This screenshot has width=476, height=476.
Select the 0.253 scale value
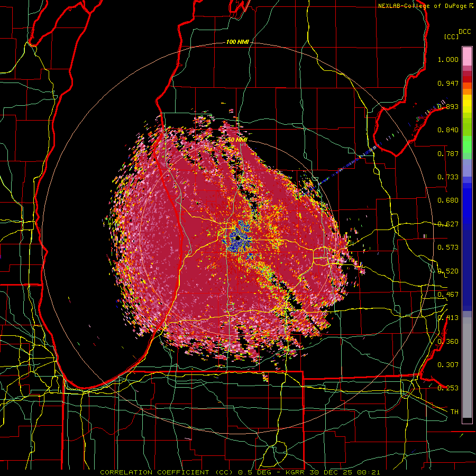[x=448, y=388]
